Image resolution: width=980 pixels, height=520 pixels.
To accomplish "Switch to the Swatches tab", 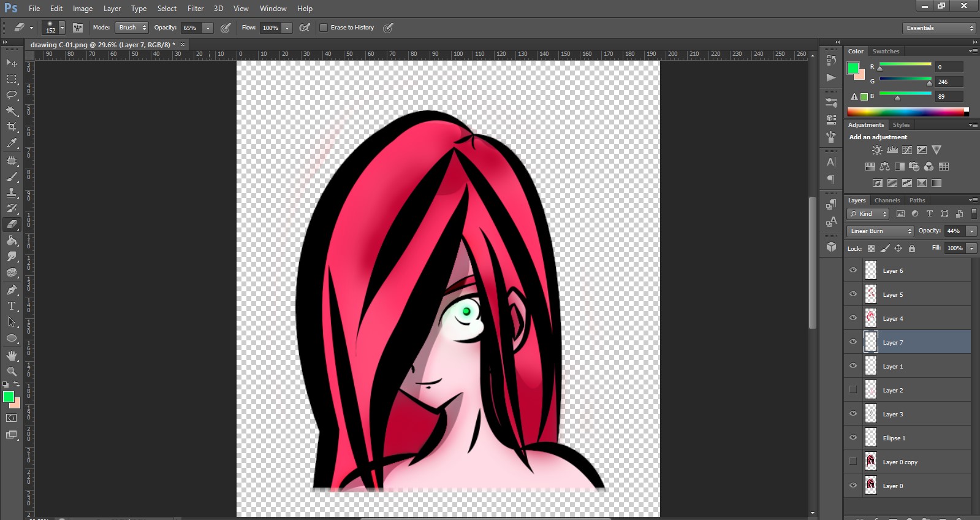I will (x=886, y=52).
